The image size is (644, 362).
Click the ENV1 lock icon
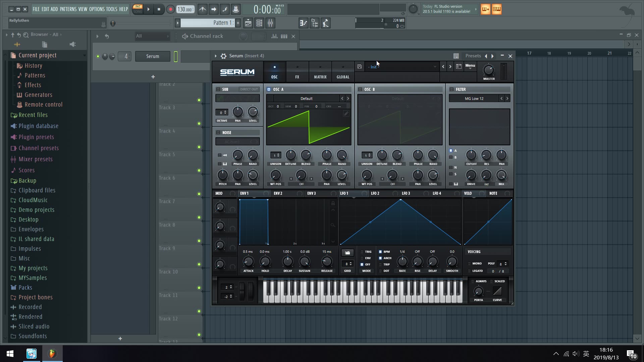(333, 203)
